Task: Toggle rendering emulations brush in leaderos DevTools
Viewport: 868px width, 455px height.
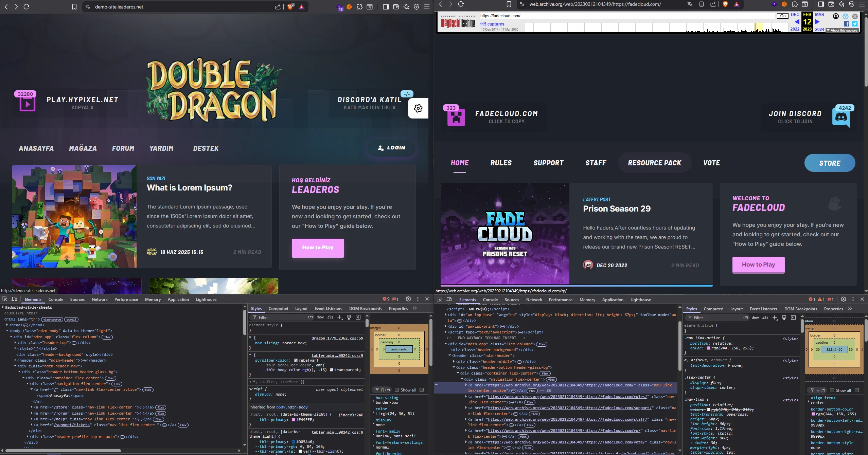Action: point(349,317)
